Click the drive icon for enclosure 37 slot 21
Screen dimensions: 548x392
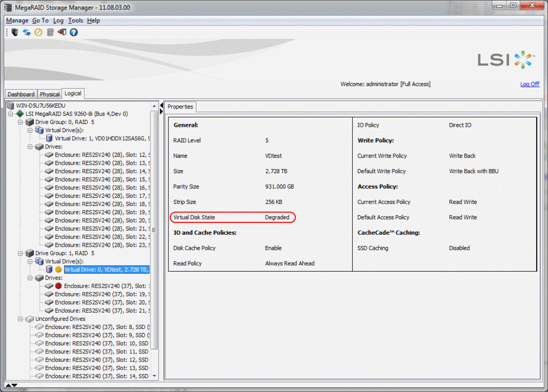[49, 311]
